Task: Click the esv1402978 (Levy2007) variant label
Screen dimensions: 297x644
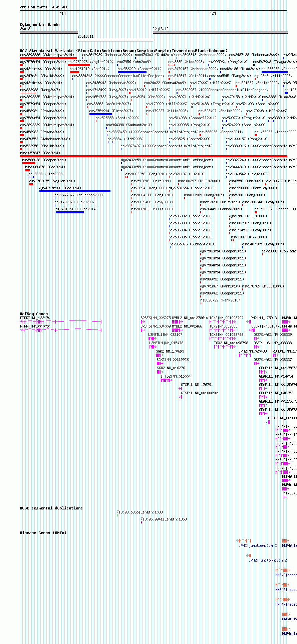Action: pyautogui.click(x=75, y=202)
